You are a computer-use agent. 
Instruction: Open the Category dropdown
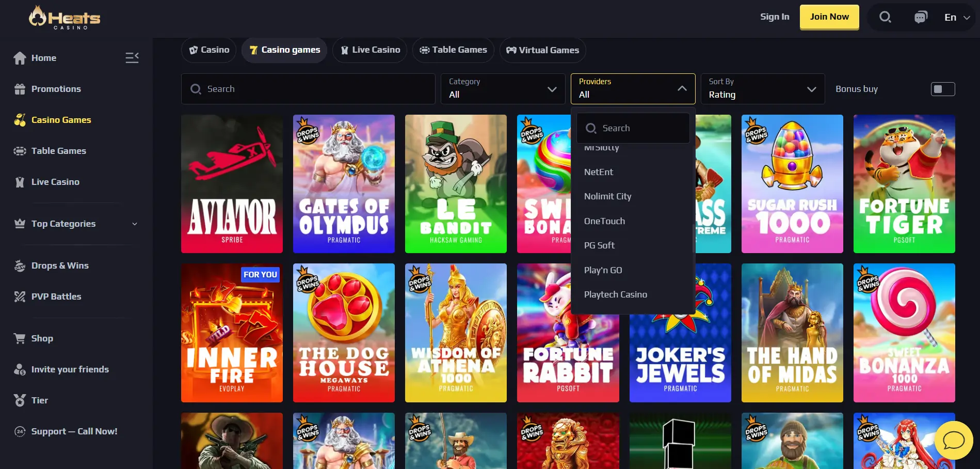point(503,89)
